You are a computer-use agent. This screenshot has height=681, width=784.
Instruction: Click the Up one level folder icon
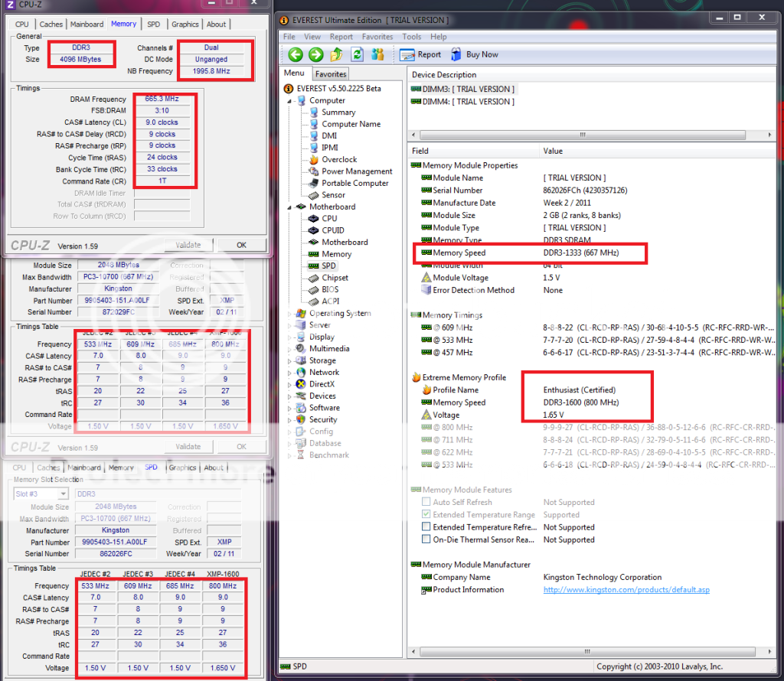tap(336, 54)
